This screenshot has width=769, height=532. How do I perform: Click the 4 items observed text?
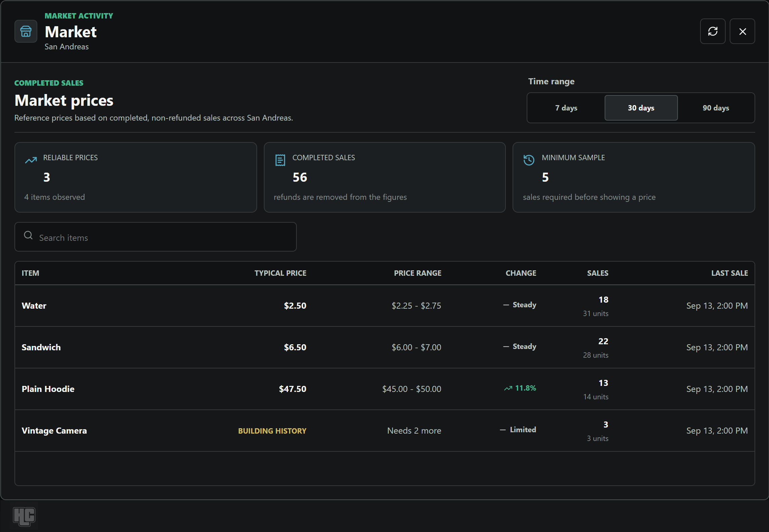pos(54,197)
